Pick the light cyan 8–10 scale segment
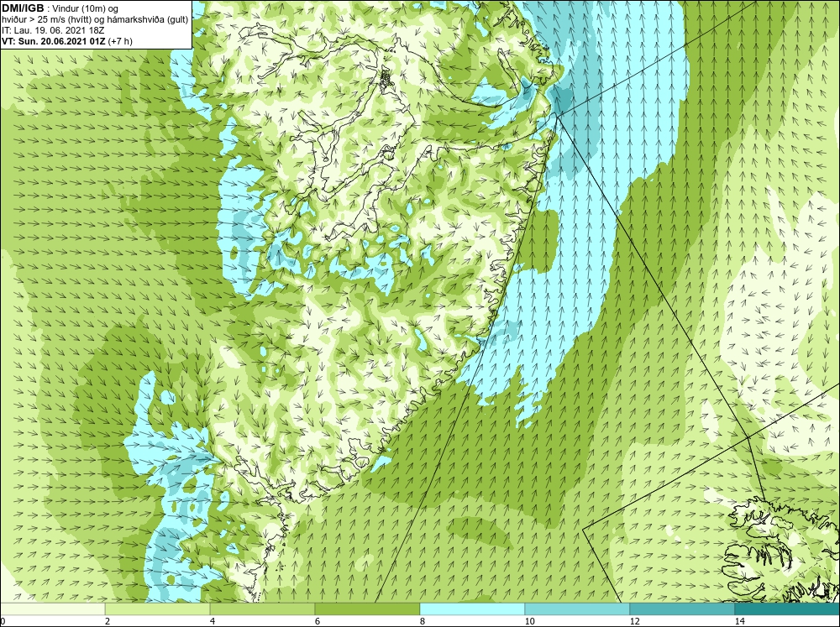 pyautogui.click(x=472, y=609)
